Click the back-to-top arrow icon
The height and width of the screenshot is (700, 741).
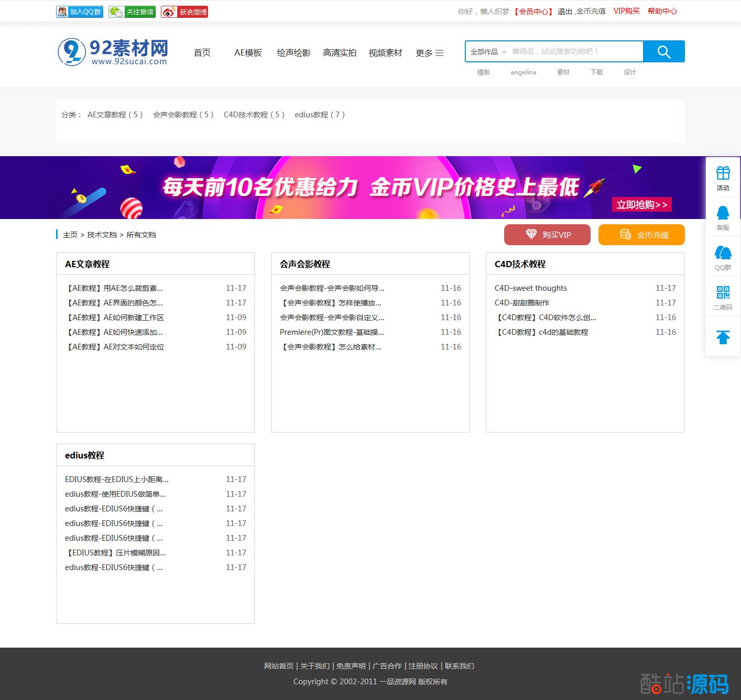723,337
